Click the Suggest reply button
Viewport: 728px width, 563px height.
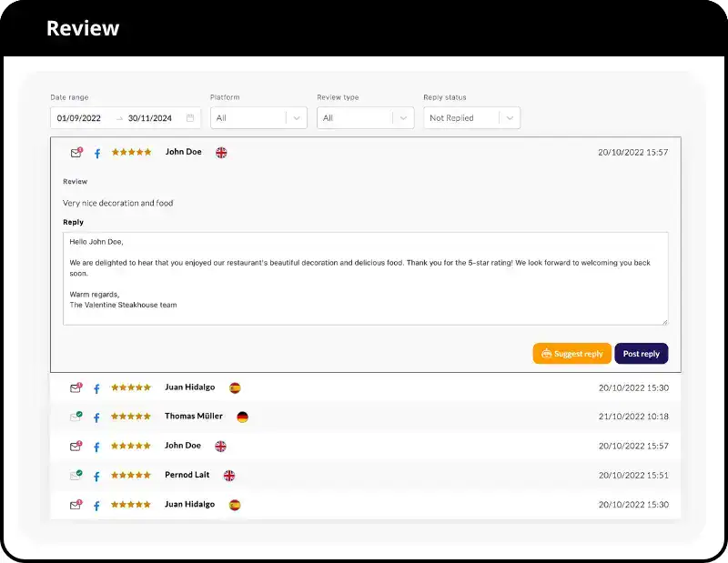tap(572, 353)
